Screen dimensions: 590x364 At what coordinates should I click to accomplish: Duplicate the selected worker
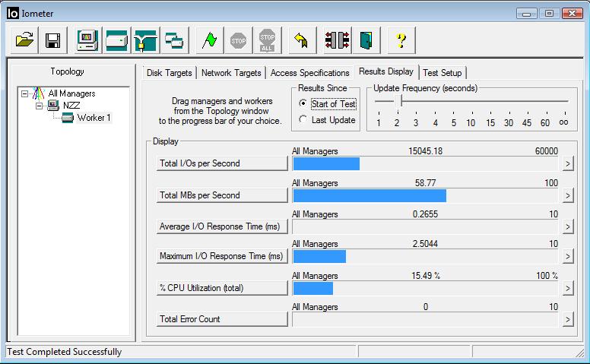pos(175,40)
